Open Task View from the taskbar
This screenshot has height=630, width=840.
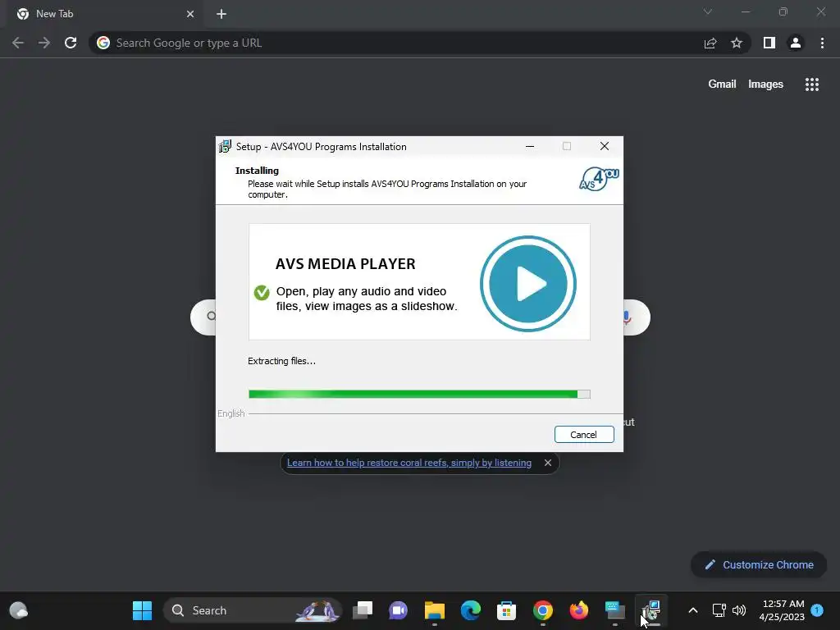tap(363, 610)
